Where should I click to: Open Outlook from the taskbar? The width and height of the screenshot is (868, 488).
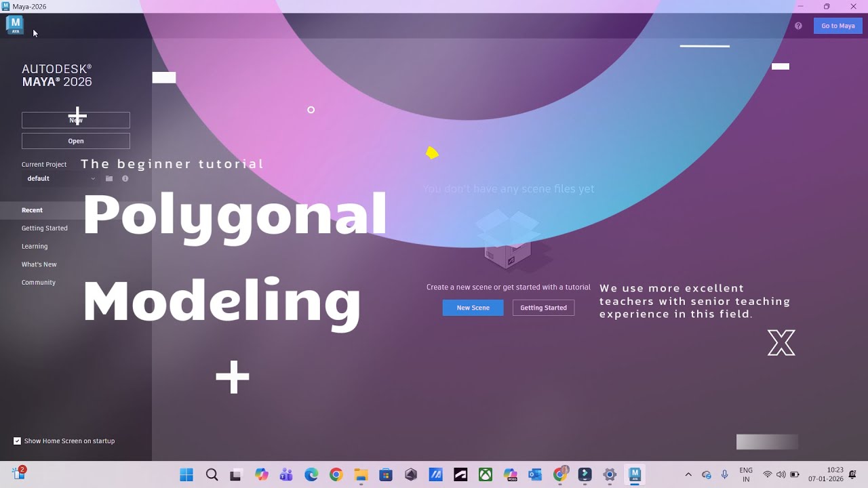[x=535, y=475]
